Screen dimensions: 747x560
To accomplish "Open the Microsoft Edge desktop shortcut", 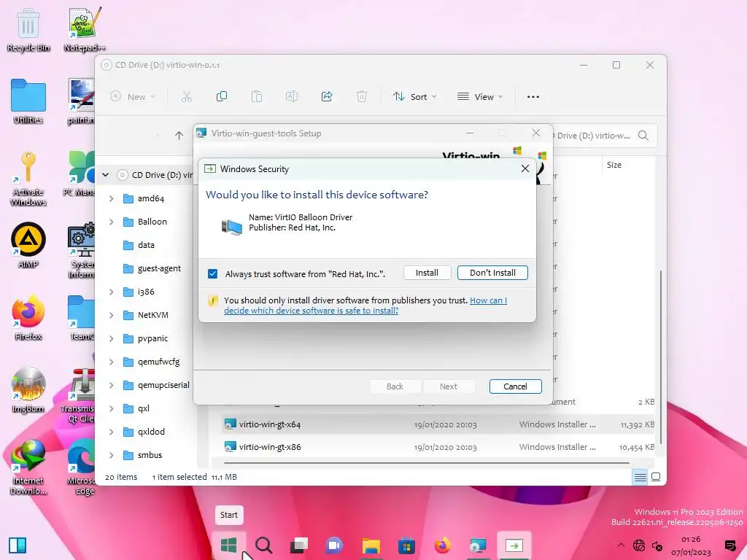I will tap(81, 467).
